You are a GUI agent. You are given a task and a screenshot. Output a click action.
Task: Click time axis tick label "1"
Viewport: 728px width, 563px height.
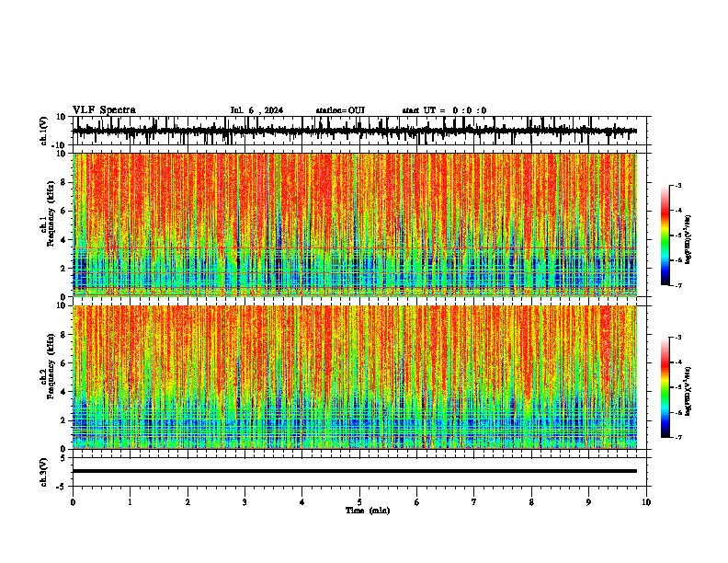[x=130, y=502]
